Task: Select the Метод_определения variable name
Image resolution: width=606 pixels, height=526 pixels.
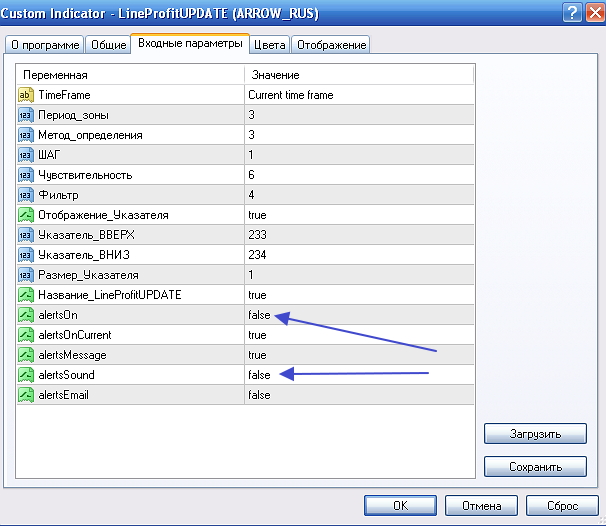Action: (90, 135)
